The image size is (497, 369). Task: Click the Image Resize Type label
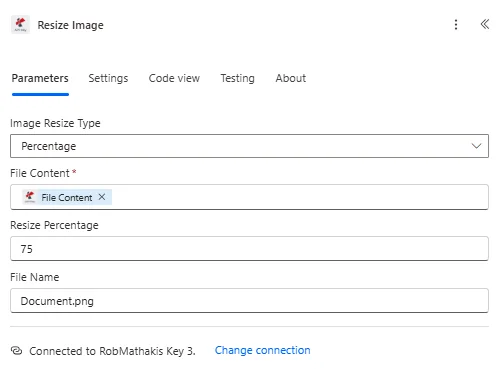click(55, 123)
